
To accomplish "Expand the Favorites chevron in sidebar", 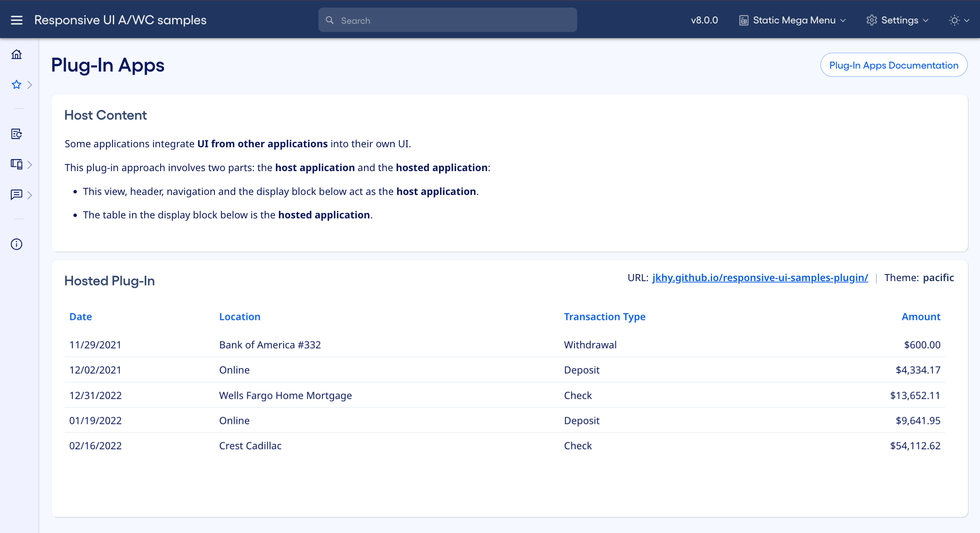I will coord(30,85).
